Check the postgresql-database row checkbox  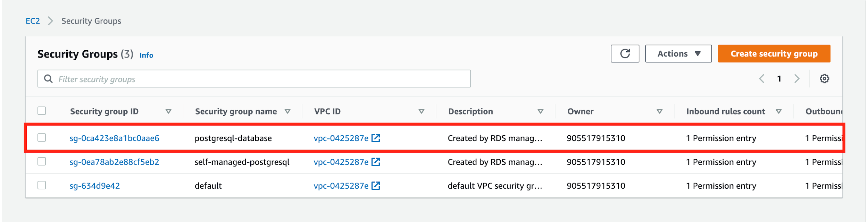[42, 137]
